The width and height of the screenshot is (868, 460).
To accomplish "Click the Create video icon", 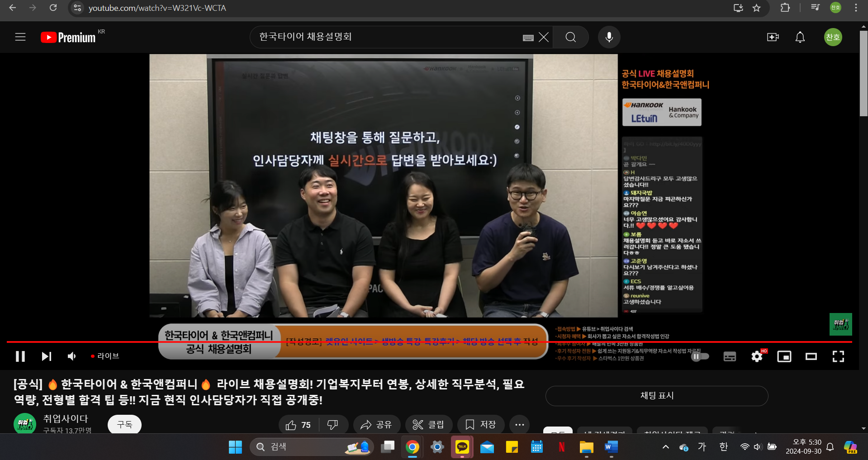I will tap(773, 37).
